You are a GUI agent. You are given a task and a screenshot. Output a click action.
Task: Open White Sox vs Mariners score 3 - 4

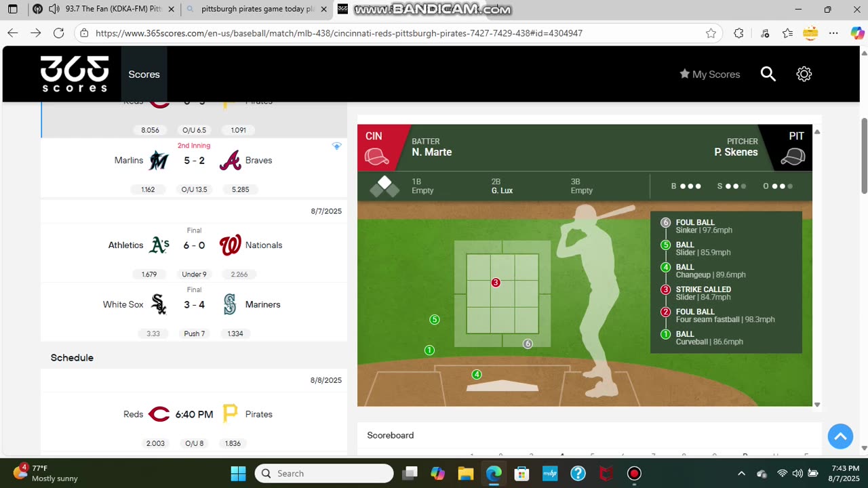[194, 304]
